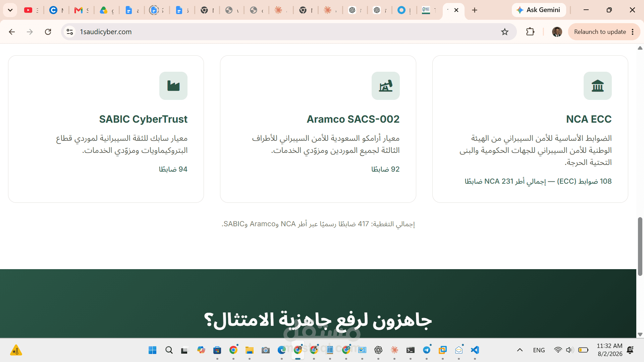Open the Windows Start menu
Image resolution: width=644 pixels, height=362 pixels.
(x=152, y=350)
